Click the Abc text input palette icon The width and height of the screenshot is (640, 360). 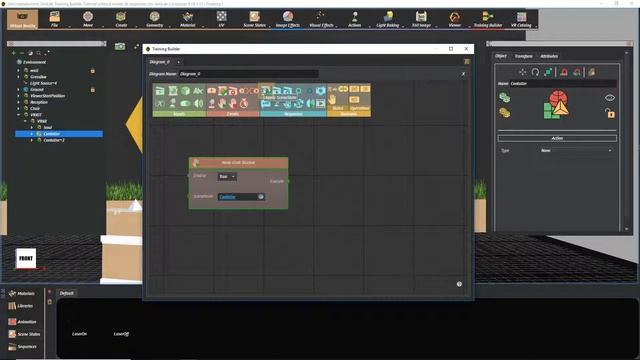(198, 91)
